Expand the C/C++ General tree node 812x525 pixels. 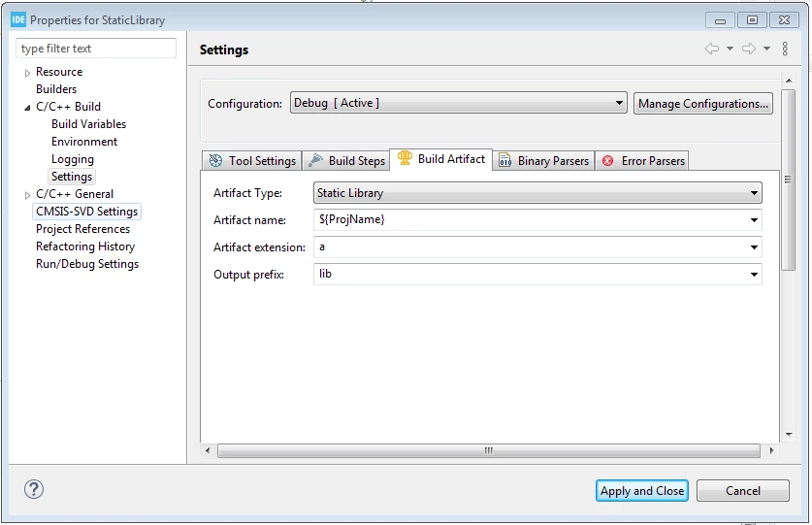click(27, 195)
